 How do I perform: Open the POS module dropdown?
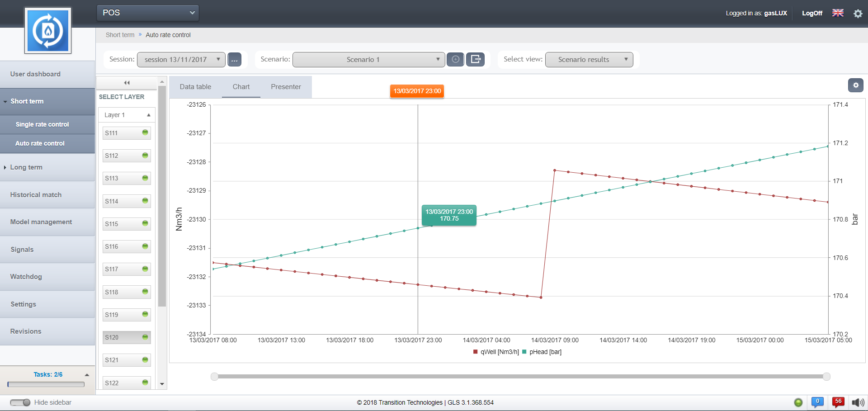(x=148, y=13)
